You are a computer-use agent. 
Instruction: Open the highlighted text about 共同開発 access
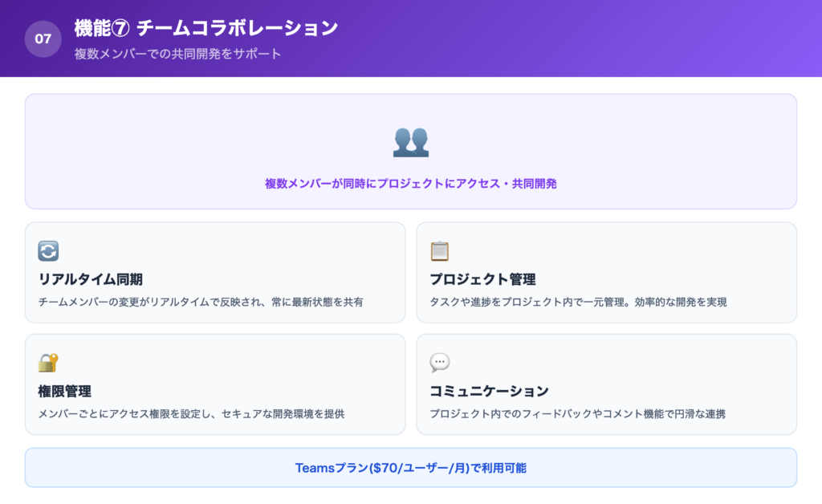(411, 184)
